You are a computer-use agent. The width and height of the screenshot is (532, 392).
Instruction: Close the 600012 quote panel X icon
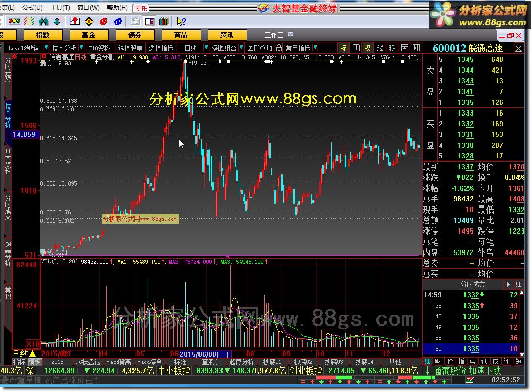(518, 48)
